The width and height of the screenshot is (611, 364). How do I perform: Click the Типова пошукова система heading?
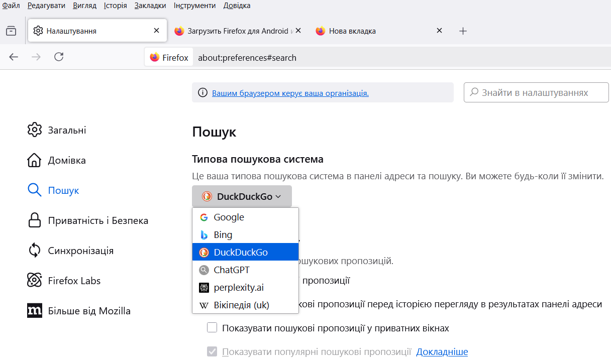(x=258, y=159)
